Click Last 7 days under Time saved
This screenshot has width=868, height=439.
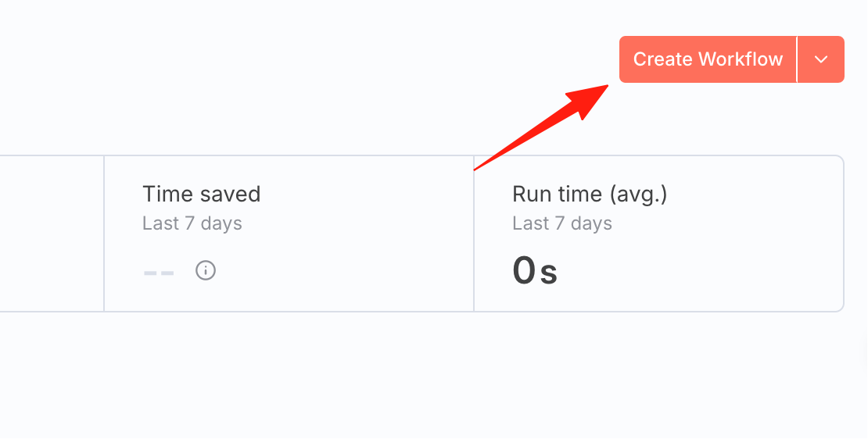coord(192,223)
